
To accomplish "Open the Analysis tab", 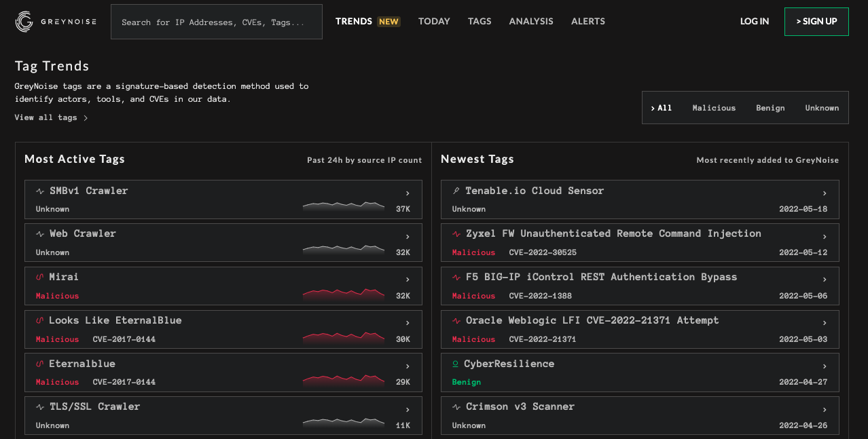I will tap(531, 21).
